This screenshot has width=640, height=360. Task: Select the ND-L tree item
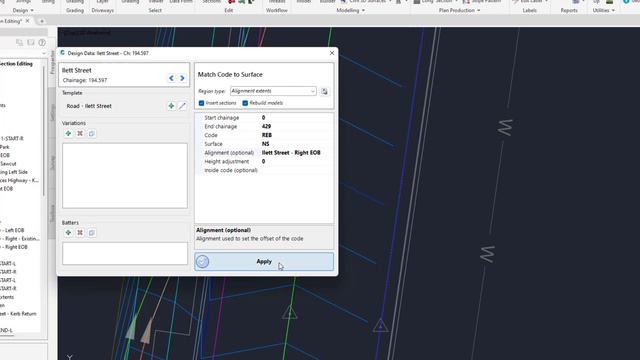[6, 330]
